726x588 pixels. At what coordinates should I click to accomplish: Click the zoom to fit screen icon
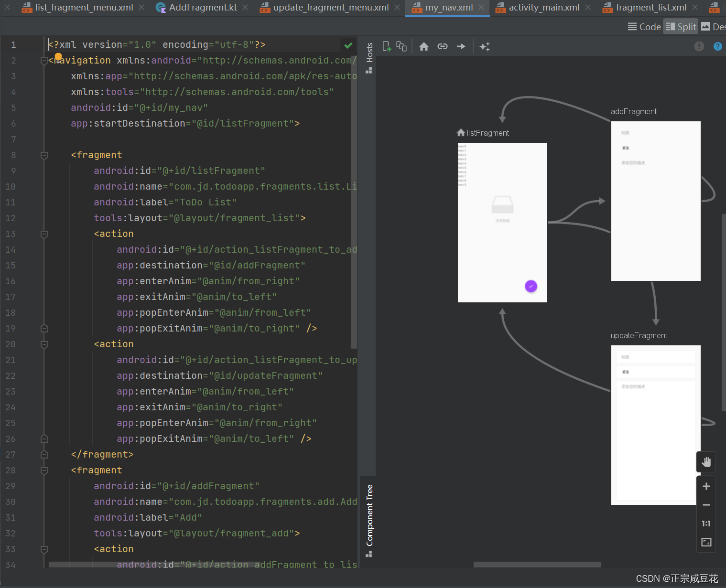(706, 542)
